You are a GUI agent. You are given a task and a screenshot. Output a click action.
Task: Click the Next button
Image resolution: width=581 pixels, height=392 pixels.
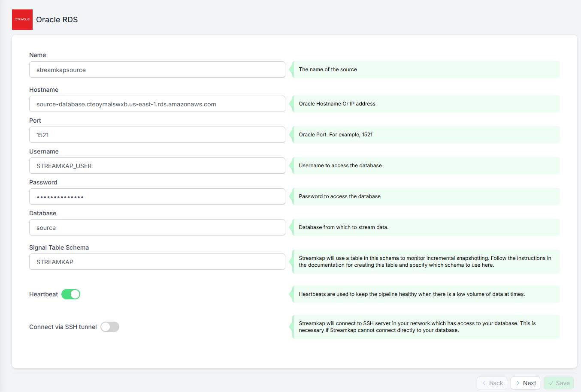[x=525, y=383]
